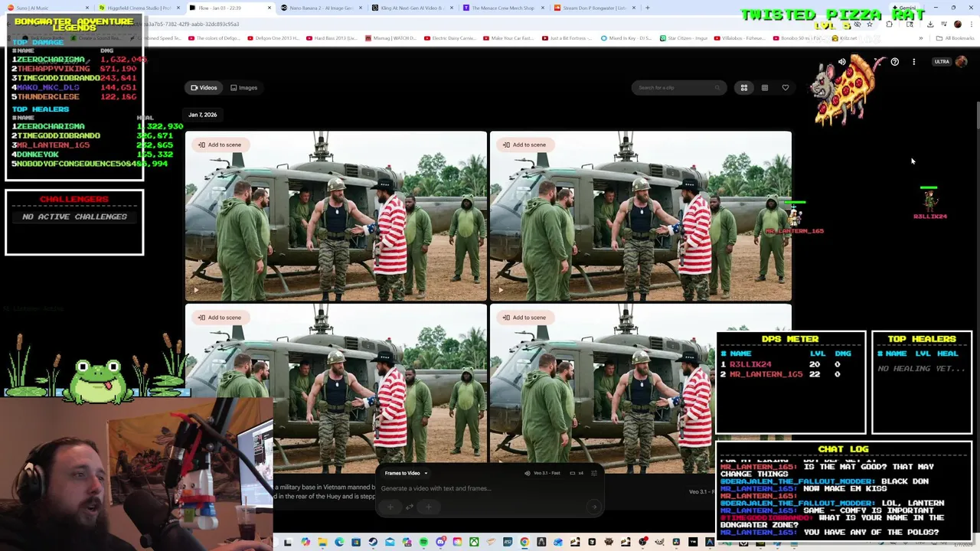
Task: Add the first frame with the left plus button
Action: (x=390, y=507)
